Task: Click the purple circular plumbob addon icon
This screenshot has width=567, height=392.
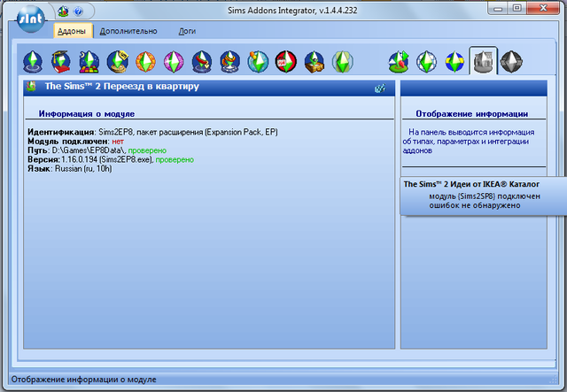Action: [x=174, y=61]
